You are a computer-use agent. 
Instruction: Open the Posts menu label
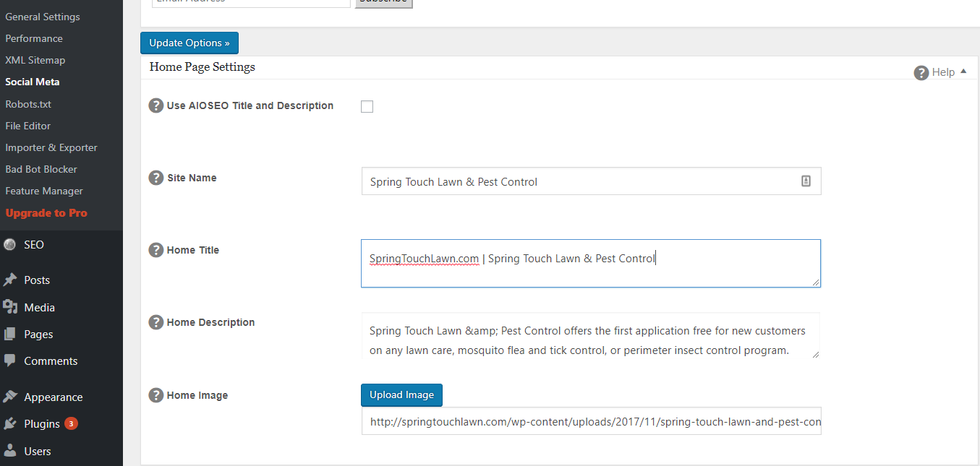(x=37, y=280)
